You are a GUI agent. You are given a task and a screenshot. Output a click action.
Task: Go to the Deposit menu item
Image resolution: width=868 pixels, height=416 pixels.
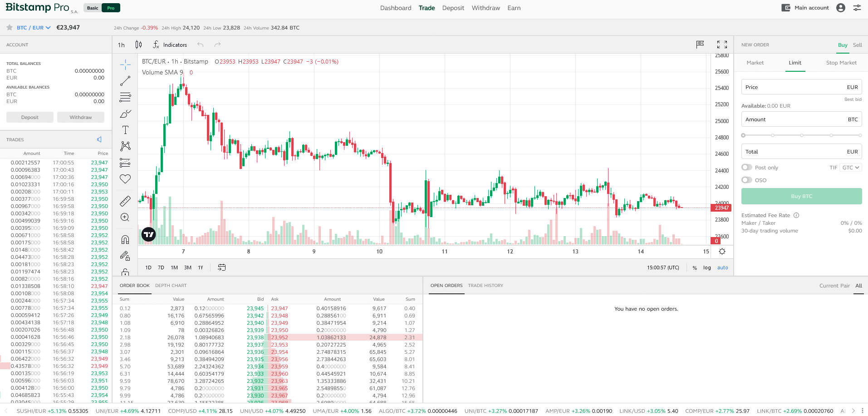pyautogui.click(x=453, y=8)
